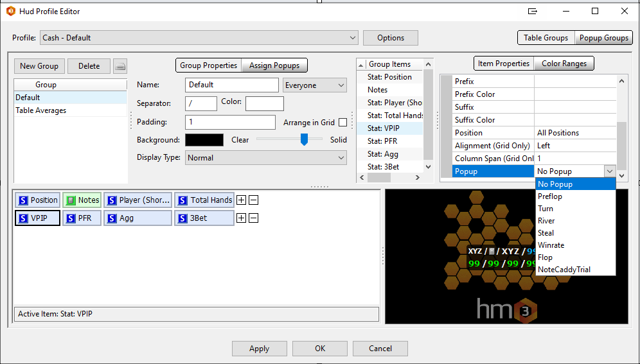Viewport: 640px width, 364px height.
Task: Click the Delete button
Action: click(x=89, y=66)
